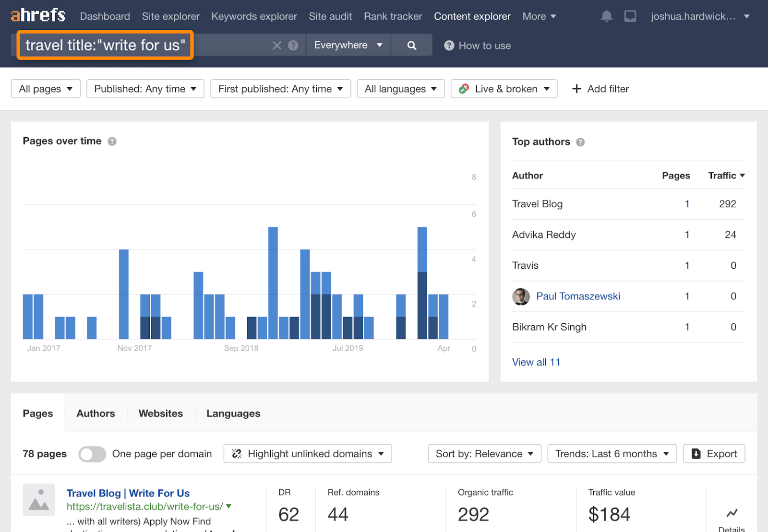Click help icon next to Pages over time

point(112,142)
